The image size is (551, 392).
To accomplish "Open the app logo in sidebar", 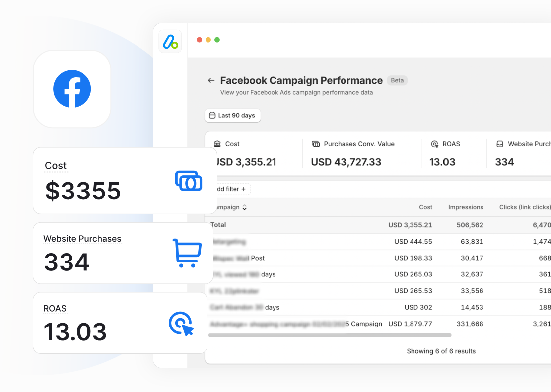I will [170, 42].
